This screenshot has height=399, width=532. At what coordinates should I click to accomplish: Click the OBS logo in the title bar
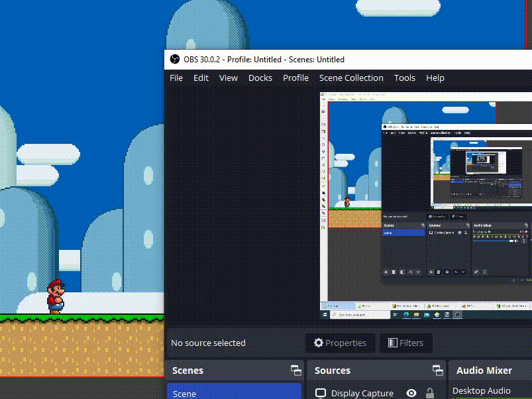coord(175,60)
